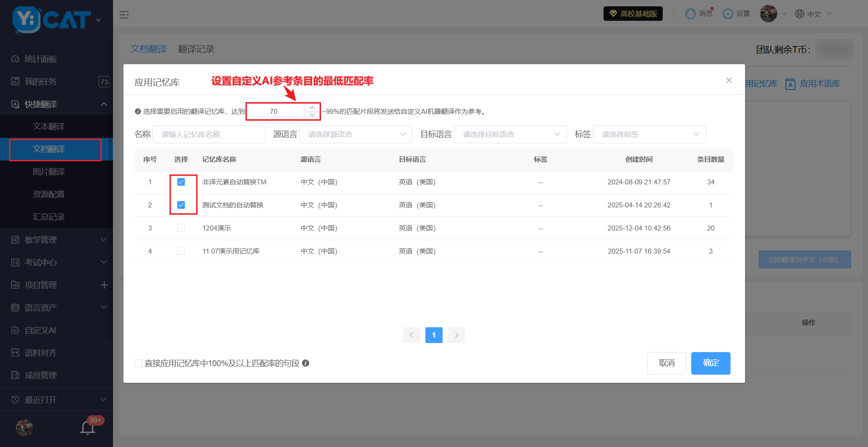
Task: Switch to the 翻译记录 tab
Action: [196, 49]
